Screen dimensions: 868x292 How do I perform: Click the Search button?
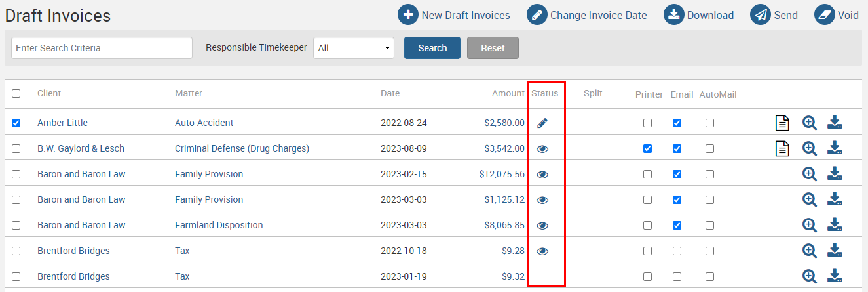[432, 48]
